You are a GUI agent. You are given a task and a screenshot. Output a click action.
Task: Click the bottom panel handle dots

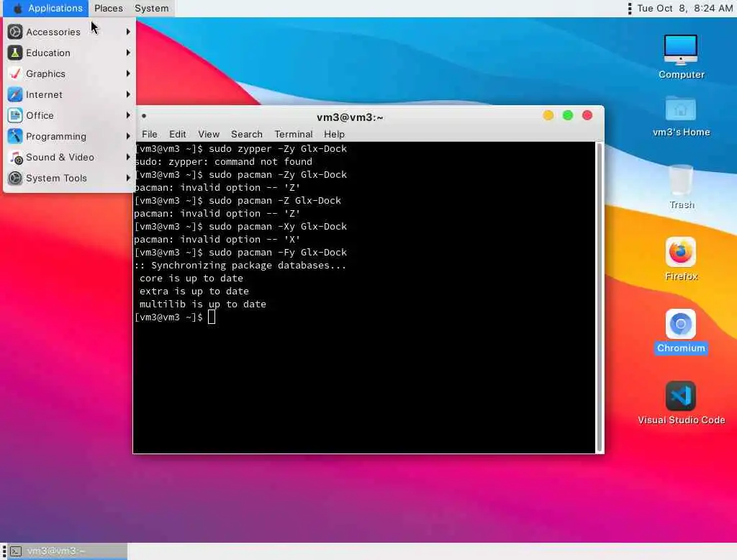(x=4, y=551)
